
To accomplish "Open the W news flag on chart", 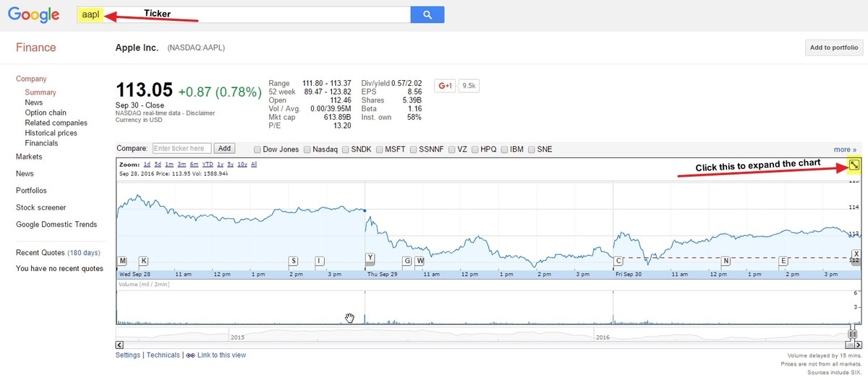I will [x=420, y=260].
